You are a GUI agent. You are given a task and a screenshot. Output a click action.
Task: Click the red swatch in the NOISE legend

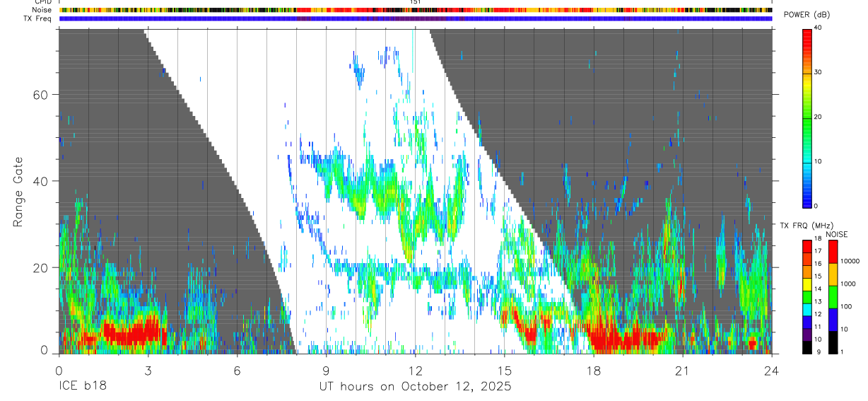point(833,251)
